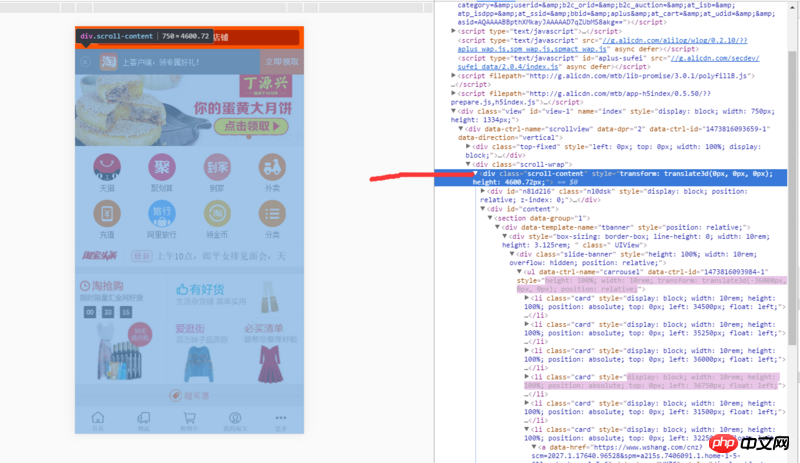Screen dimensions: 800x463
Task: Collapse the div class="slide-banner" node
Action: tap(512, 254)
